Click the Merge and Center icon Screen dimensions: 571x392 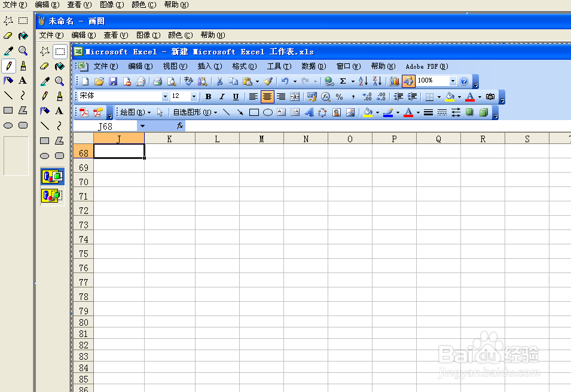(x=295, y=97)
